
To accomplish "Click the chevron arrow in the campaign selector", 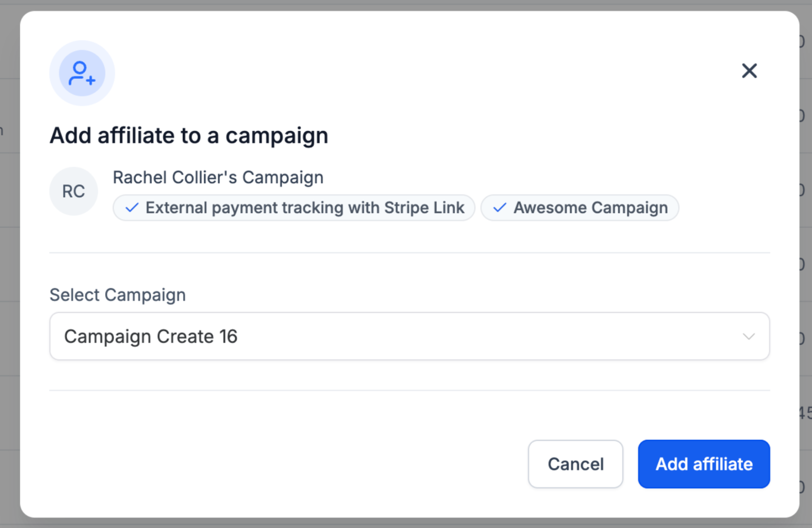I will [748, 337].
